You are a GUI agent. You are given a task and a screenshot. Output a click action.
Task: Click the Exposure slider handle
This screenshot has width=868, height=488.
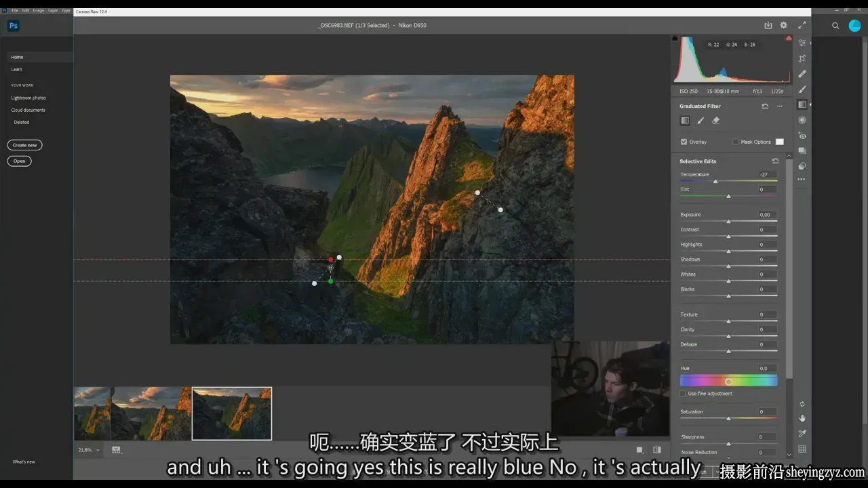[x=728, y=222]
